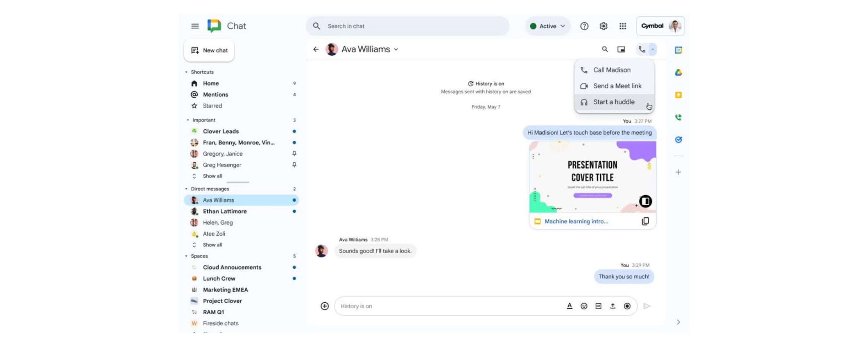Image resolution: width=868 pixels, height=347 pixels.
Task: Open the emoji picker
Action: click(584, 306)
